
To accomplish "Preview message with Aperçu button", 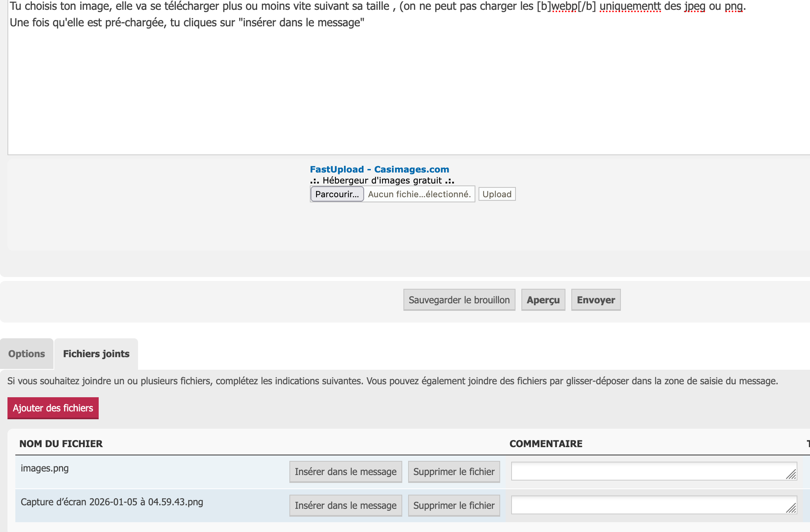I will pyautogui.click(x=543, y=300).
